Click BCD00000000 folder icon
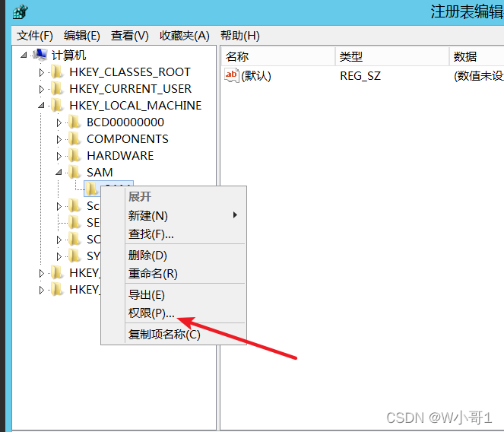The height and width of the screenshot is (432, 504). [74, 122]
